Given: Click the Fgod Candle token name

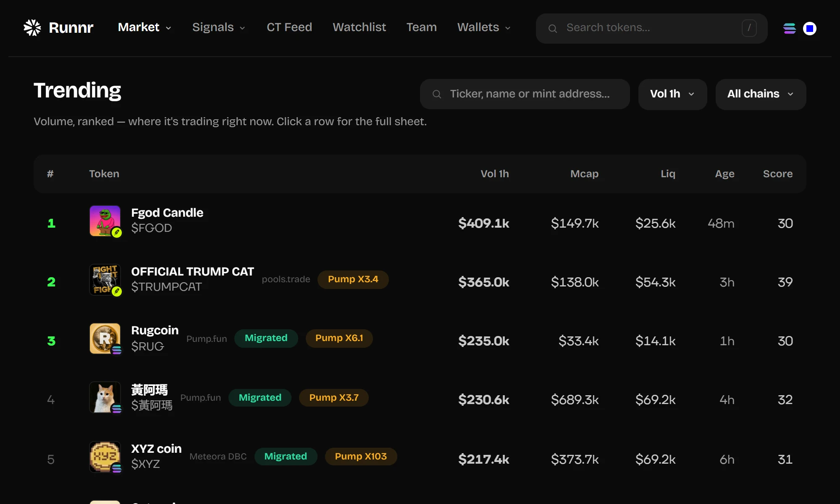Looking at the screenshot, I should point(167,213).
